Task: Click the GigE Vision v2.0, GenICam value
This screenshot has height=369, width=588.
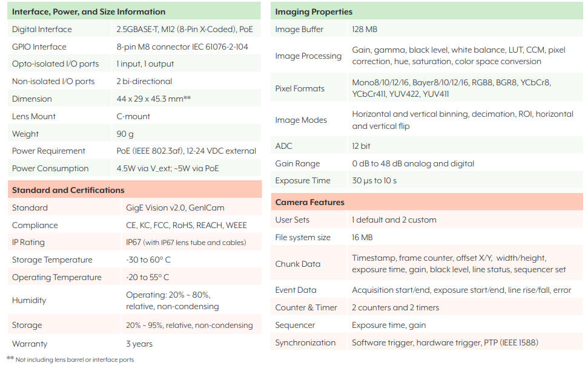Action: (175, 207)
